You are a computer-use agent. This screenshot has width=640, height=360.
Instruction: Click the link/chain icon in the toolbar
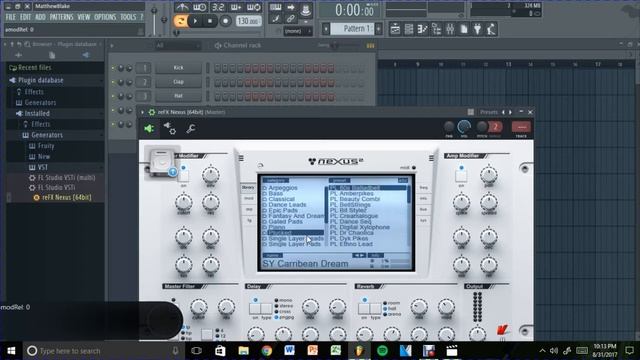(291, 18)
